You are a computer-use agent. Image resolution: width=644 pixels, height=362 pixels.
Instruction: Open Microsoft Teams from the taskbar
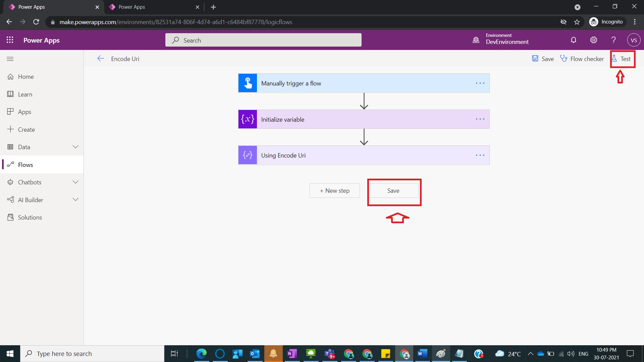pos(329,354)
